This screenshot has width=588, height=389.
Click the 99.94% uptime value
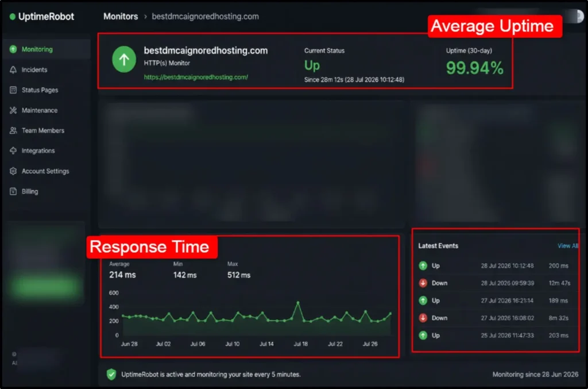pyautogui.click(x=474, y=68)
